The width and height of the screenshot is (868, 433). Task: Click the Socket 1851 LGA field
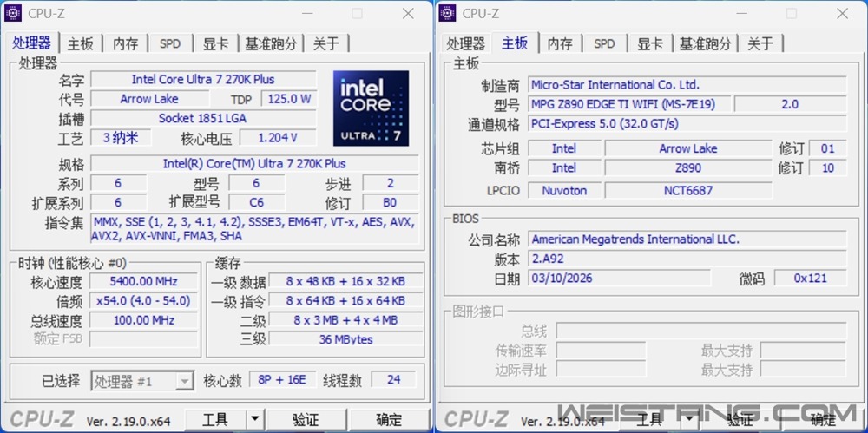203,118
